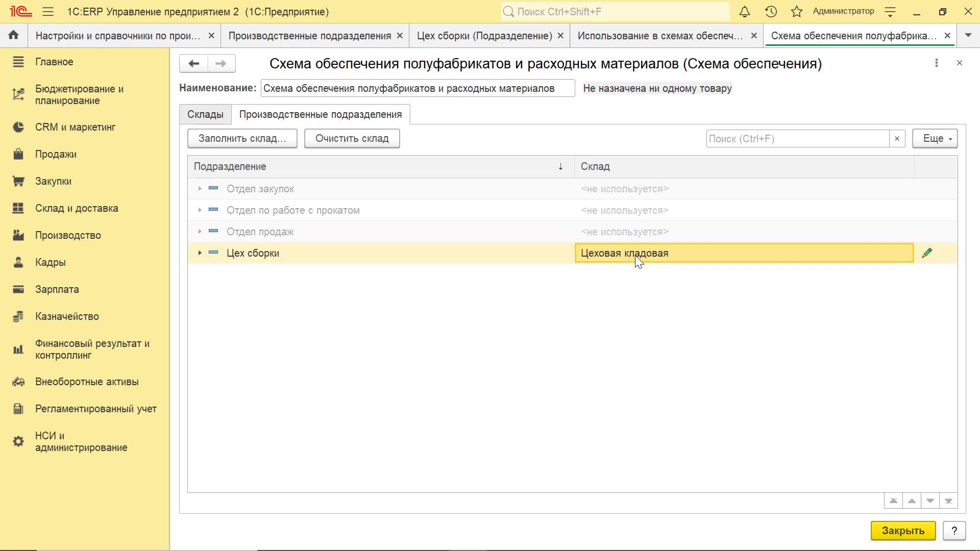Image resolution: width=980 pixels, height=551 pixels.
Task: Open the list of open windows dropdown arrow
Action: click(968, 36)
